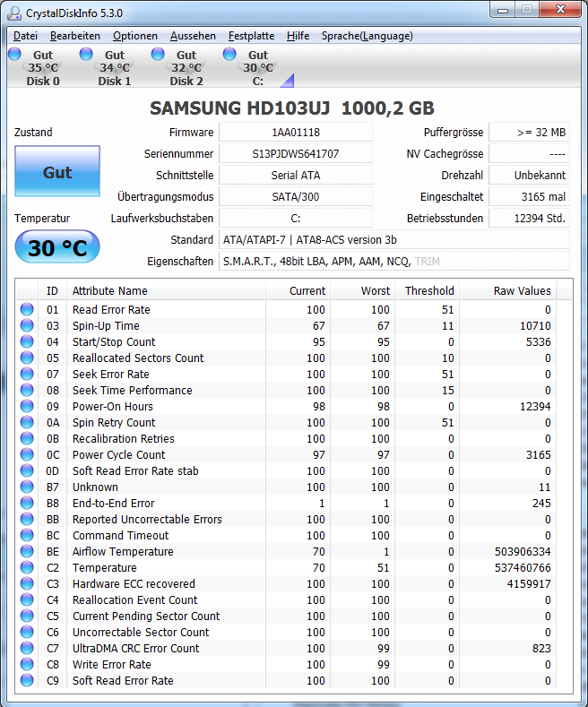Image resolution: width=588 pixels, height=707 pixels.
Task: Click the status orb of Reallocation Event Count
Action: [27, 599]
